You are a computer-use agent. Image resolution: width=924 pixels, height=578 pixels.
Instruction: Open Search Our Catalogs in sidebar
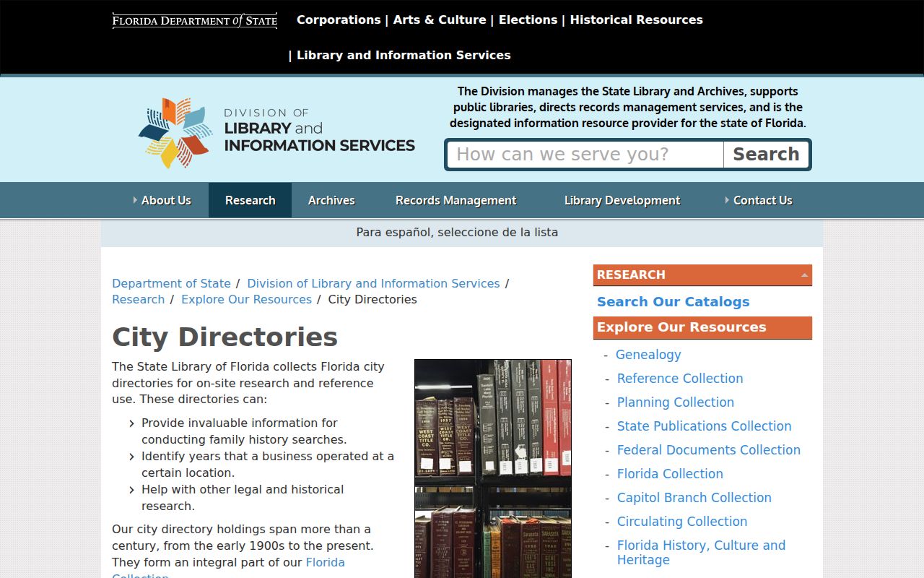[673, 302]
